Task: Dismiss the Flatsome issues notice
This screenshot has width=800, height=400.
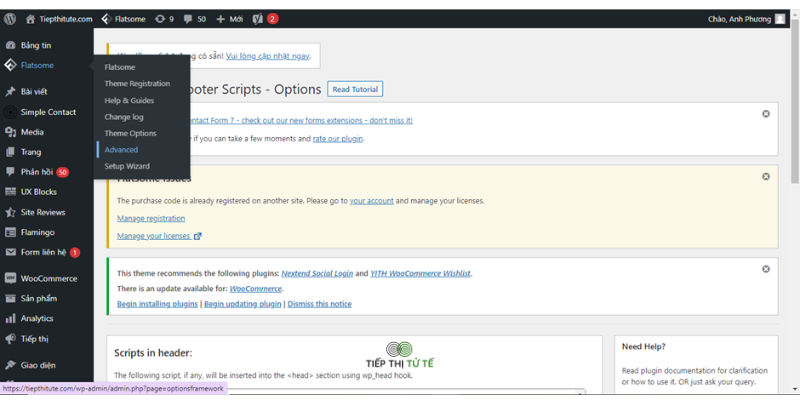Action: [x=766, y=177]
